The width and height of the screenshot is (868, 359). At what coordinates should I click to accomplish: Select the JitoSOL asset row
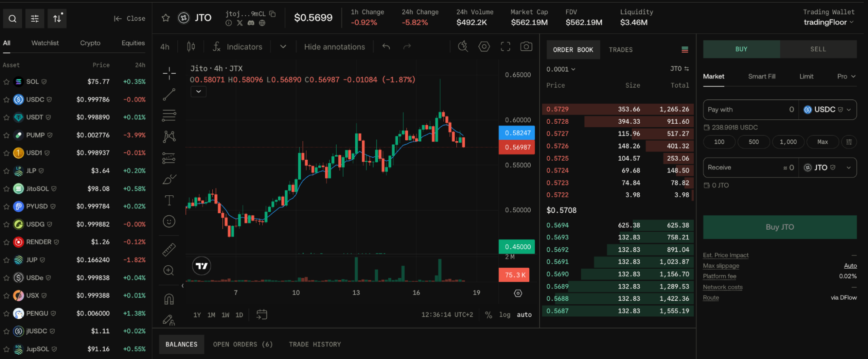point(74,189)
